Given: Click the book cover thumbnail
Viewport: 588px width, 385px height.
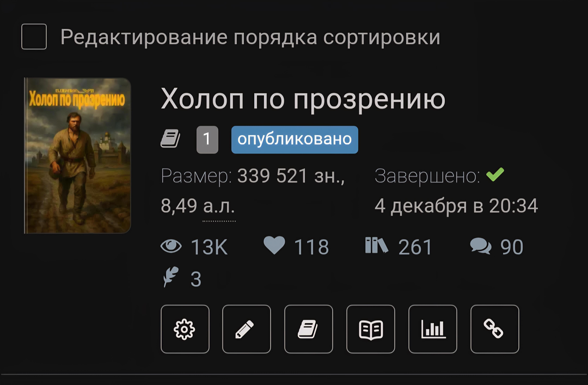Looking at the screenshot, I should pyautogui.click(x=78, y=155).
